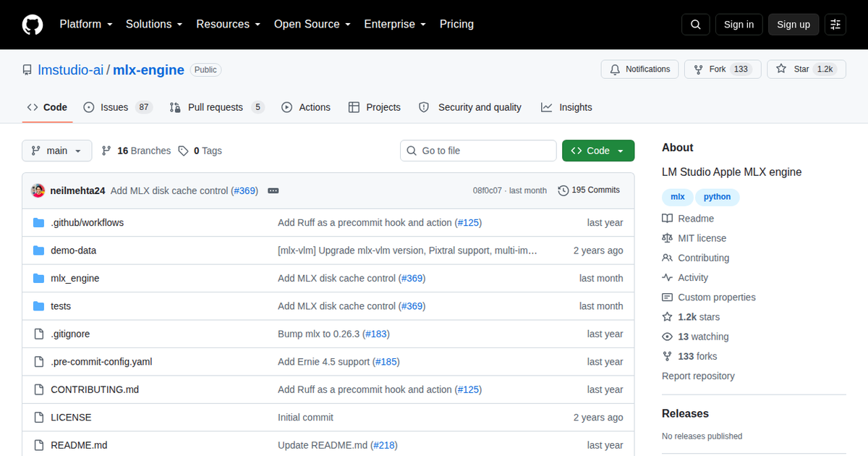
Task: Open pull request #185 link
Action: click(386, 362)
